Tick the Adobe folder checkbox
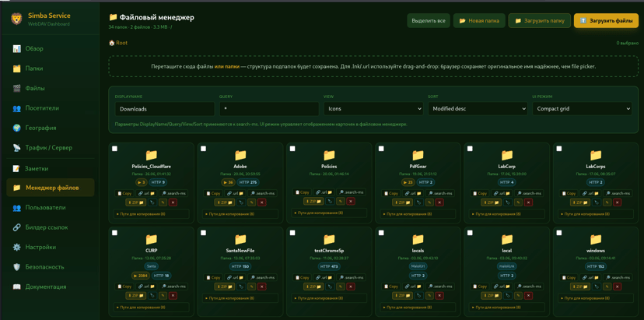644x320 pixels. 203,149
